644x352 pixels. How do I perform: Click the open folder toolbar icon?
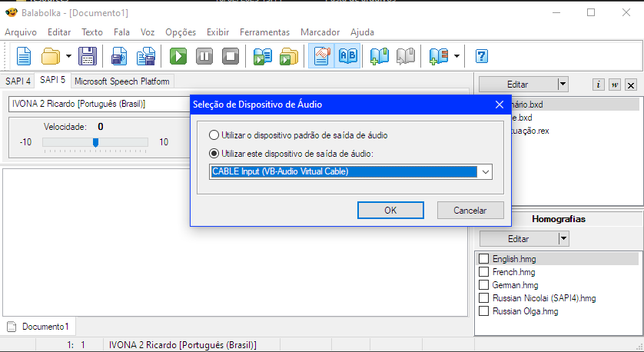click(x=51, y=56)
